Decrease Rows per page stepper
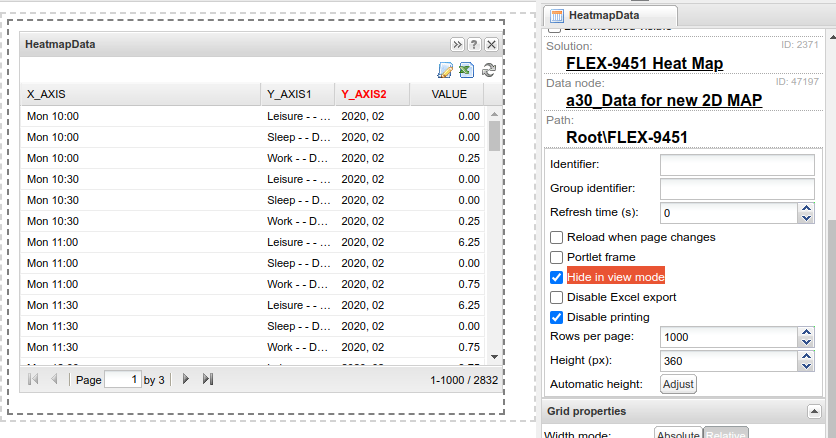Image resolution: width=836 pixels, height=438 pixels. click(806, 342)
